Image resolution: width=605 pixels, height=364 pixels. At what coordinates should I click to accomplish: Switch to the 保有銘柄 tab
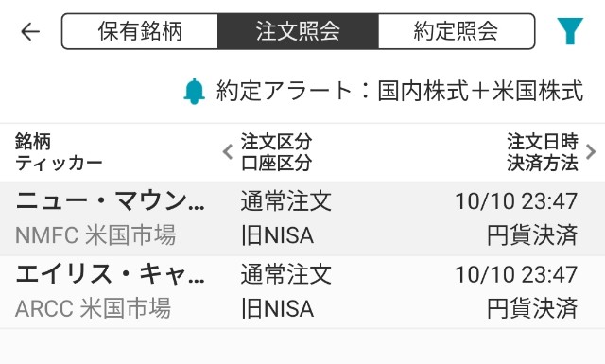click(140, 31)
